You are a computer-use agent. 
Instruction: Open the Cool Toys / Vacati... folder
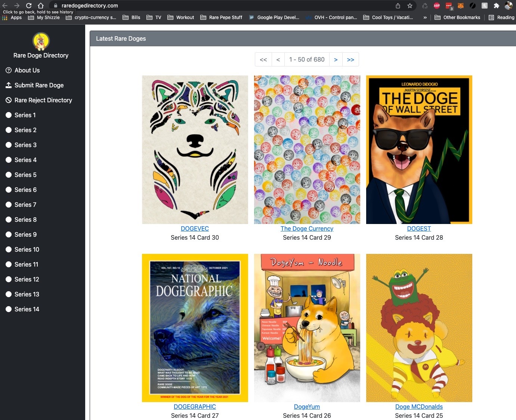(x=388, y=18)
